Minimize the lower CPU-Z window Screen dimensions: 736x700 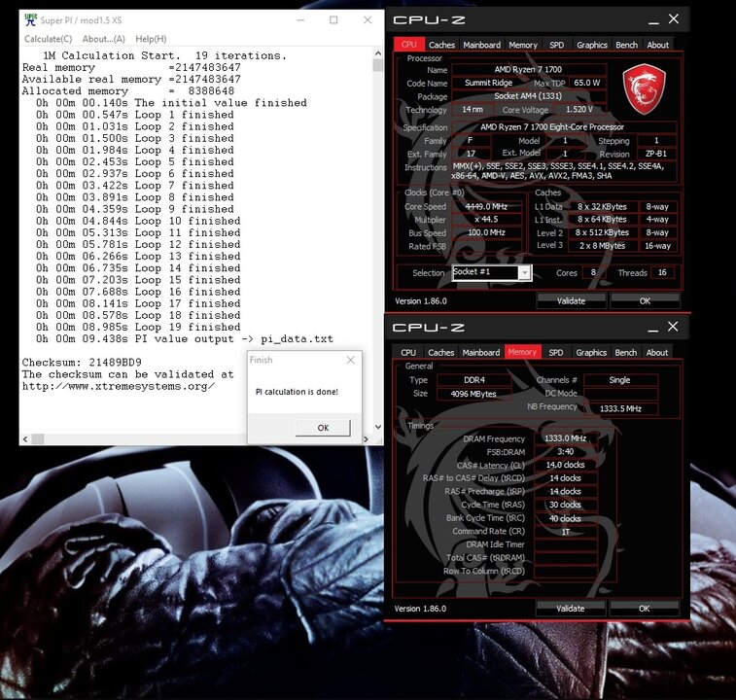[x=653, y=328]
